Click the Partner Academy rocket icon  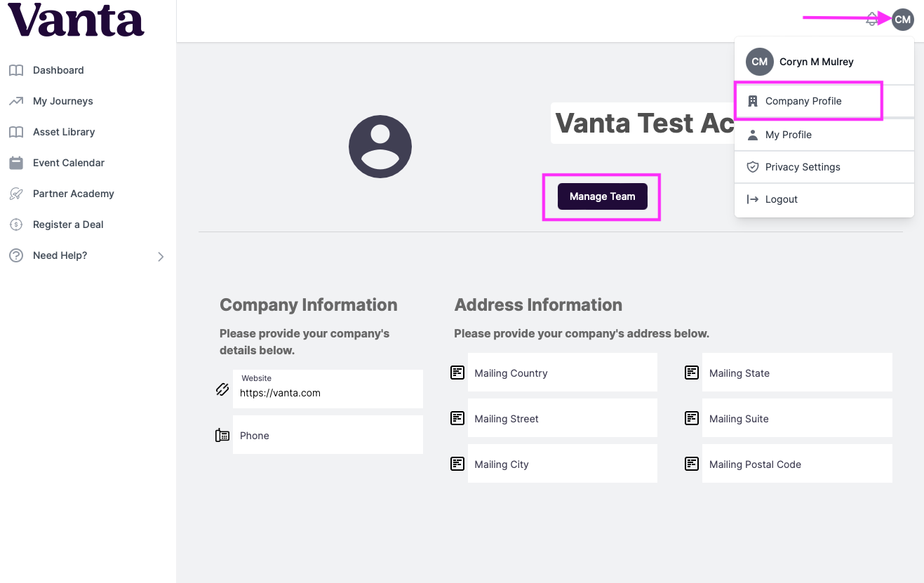click(x=16, y=194)
